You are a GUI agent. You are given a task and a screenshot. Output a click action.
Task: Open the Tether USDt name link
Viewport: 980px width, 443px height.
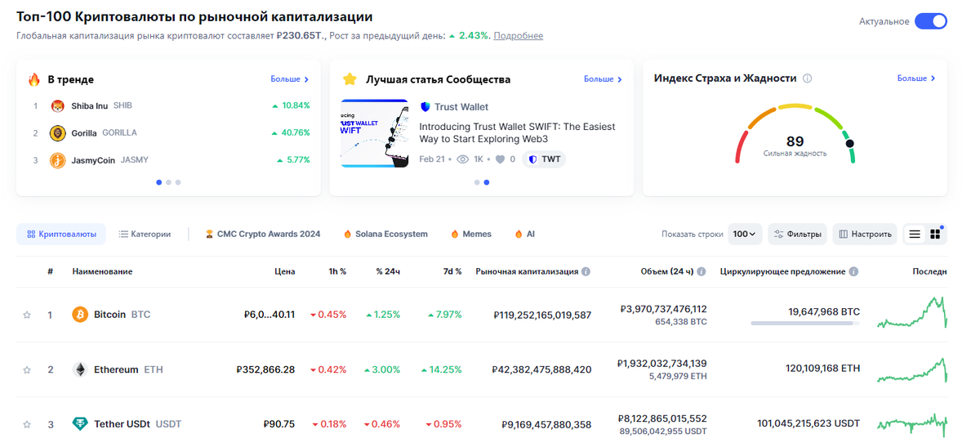137,424
